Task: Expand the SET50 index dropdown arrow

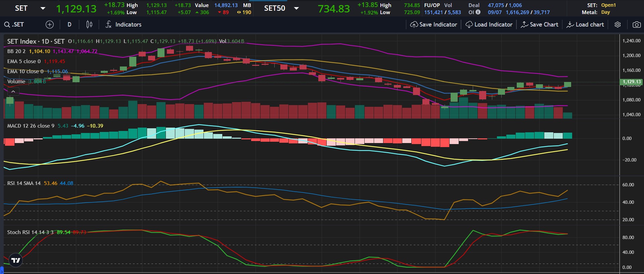Action: tap(296, 8)
